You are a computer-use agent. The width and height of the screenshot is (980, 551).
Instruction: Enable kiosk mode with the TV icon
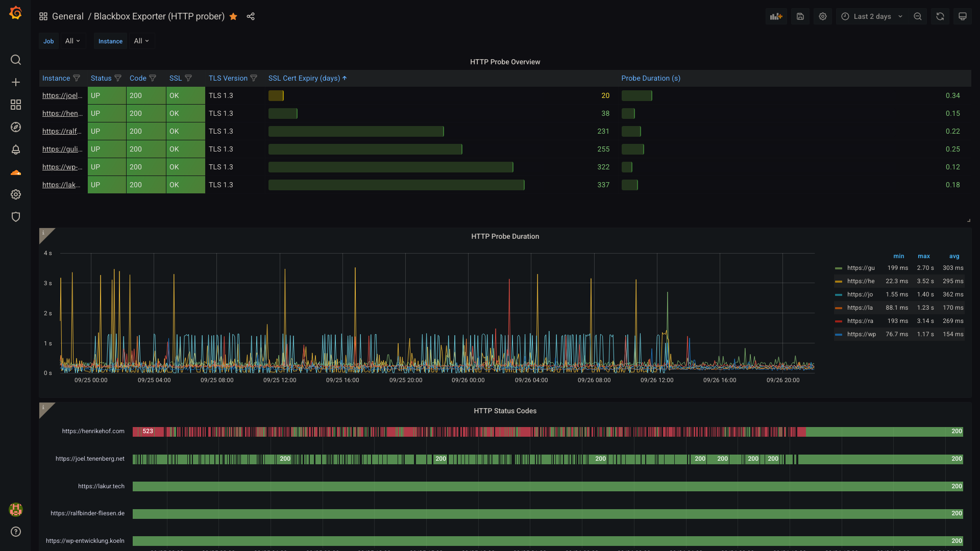(x=963, y=16)
